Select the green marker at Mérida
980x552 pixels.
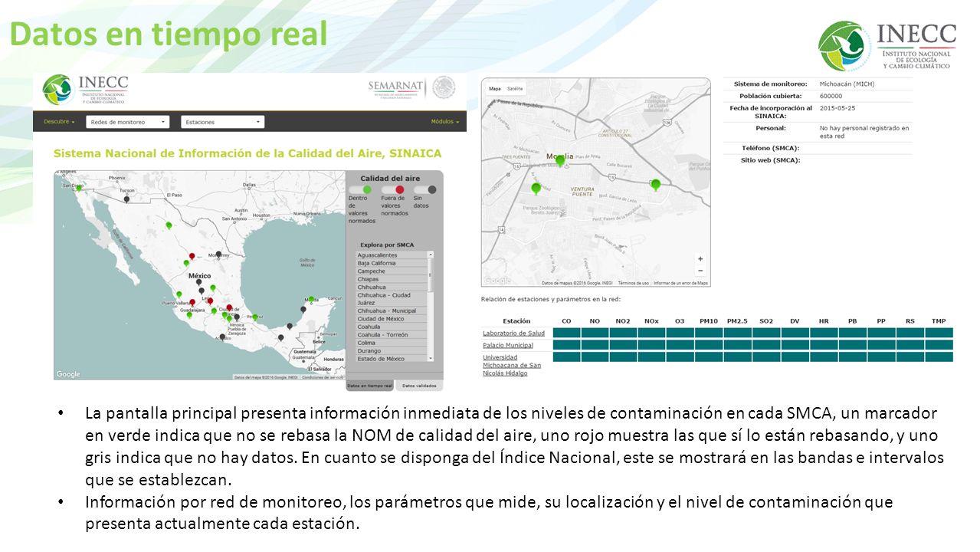[x=311, y=300]
